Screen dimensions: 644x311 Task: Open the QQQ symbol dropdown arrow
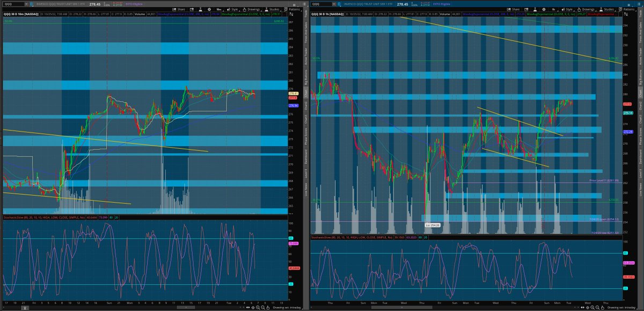[26, 3]
